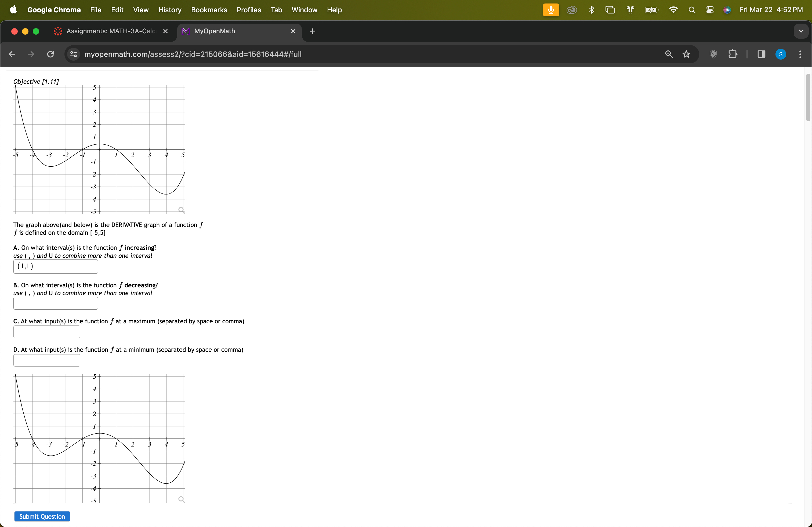Click the shield extension icon in toolbar
This screenshot has width=812, height=527.
[713, 54]
